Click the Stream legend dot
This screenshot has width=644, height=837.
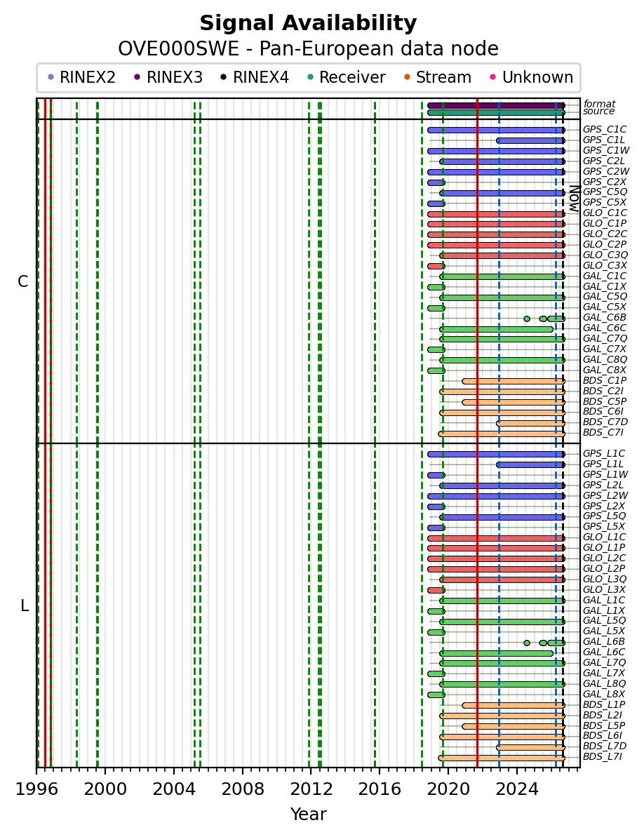coord(407,77)
